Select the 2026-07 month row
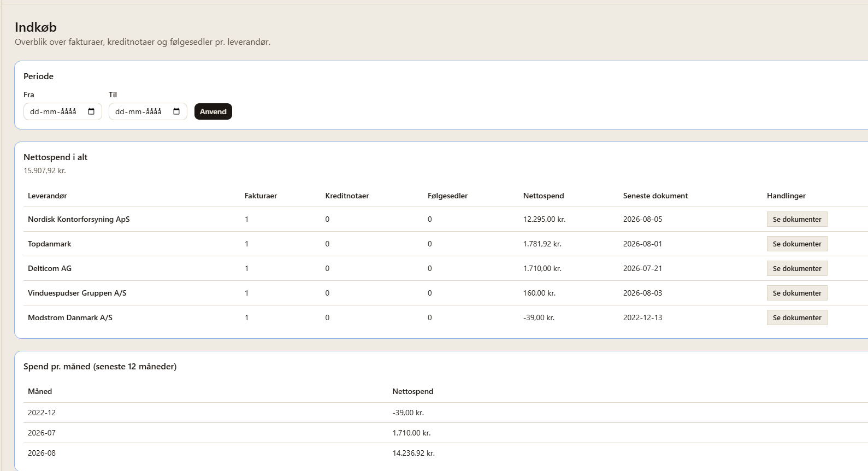This screenshot has width=868, height=471. (x=446, y=433)
